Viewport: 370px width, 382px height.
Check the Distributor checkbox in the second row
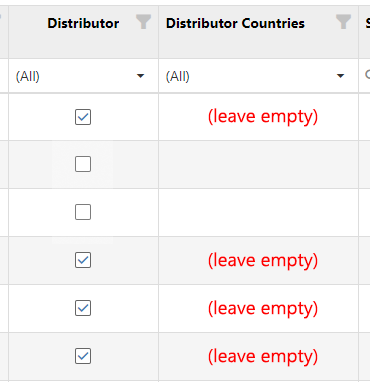(x=83, y=164)
